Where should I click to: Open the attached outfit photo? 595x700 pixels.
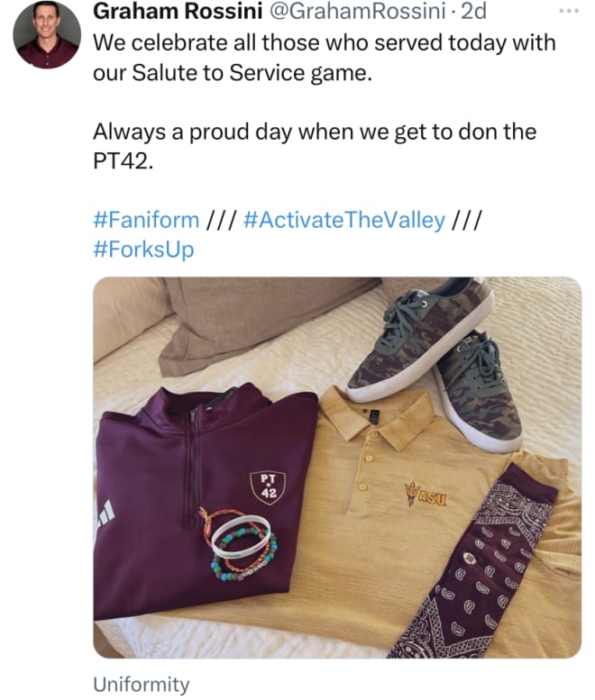point(337,468)
